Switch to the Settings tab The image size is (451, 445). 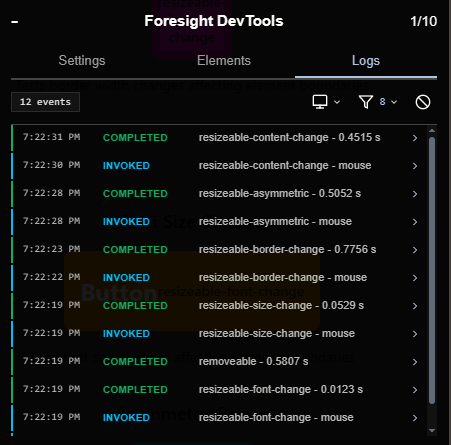pyautogui.click(x=82, y=61)
